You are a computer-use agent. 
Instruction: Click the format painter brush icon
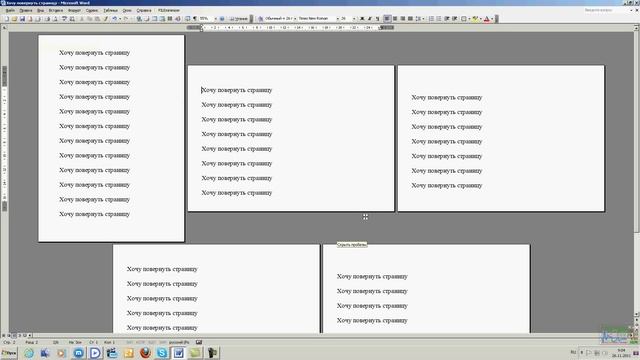pyautogui.click(x=105, y=19)
